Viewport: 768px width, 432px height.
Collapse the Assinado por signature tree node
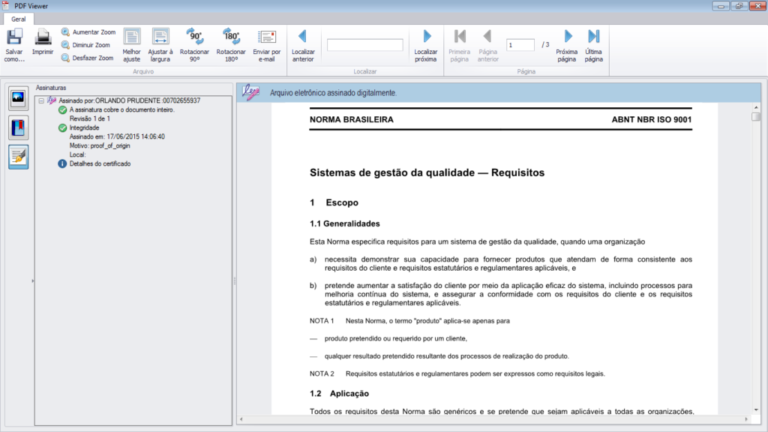click(40, 101)
